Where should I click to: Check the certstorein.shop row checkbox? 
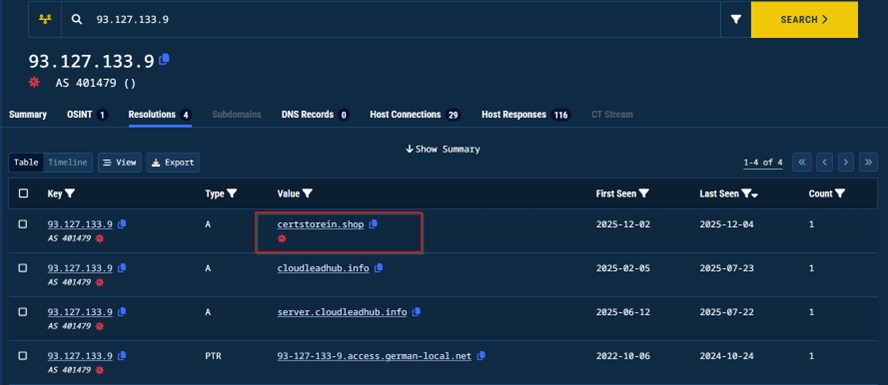23,224
